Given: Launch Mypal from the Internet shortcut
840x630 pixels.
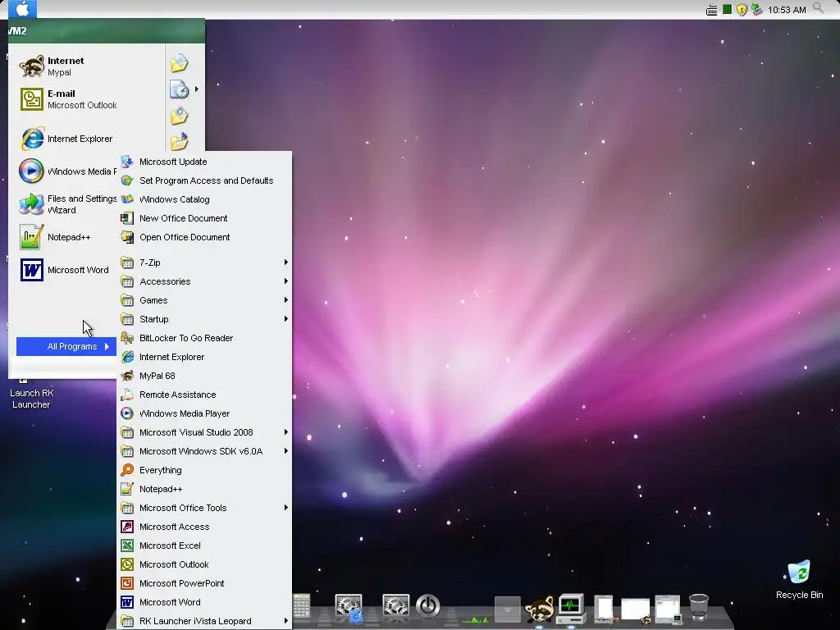Looking at the screenshot, I should [x=85, y=66].
